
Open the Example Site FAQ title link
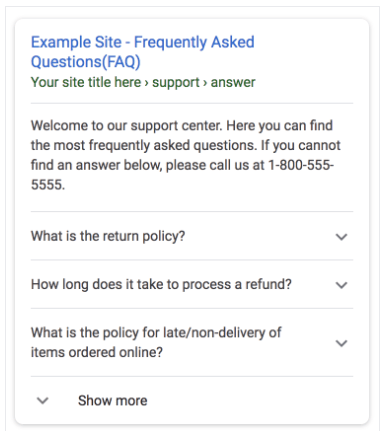pos(142,52)
